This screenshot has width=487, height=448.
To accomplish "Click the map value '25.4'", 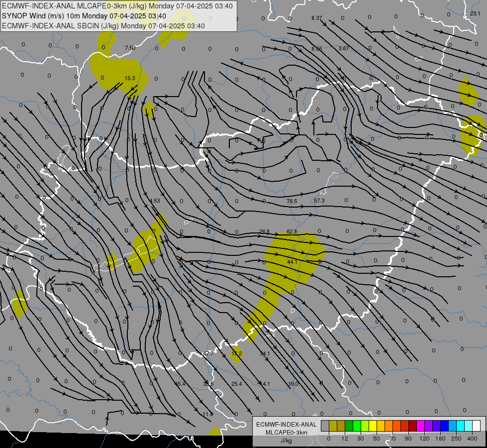I will pyautogui.click(x=237, y=384).
